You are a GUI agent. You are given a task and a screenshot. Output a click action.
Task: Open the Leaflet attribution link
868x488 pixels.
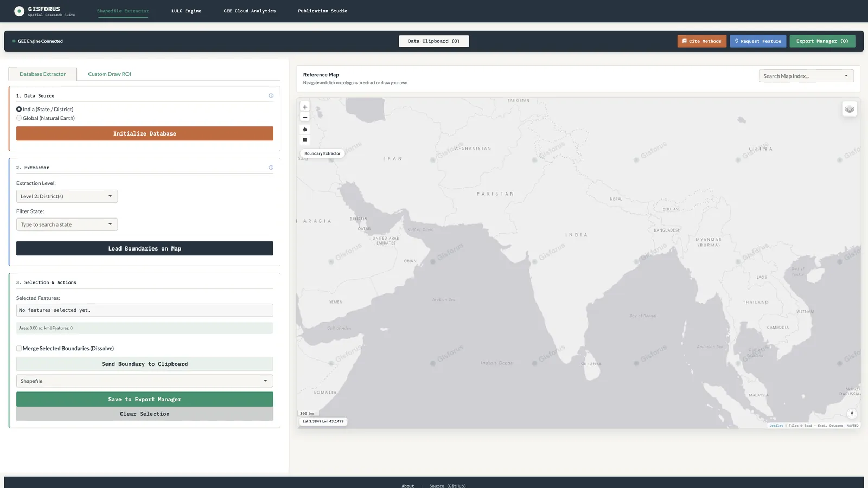[776, 426]
